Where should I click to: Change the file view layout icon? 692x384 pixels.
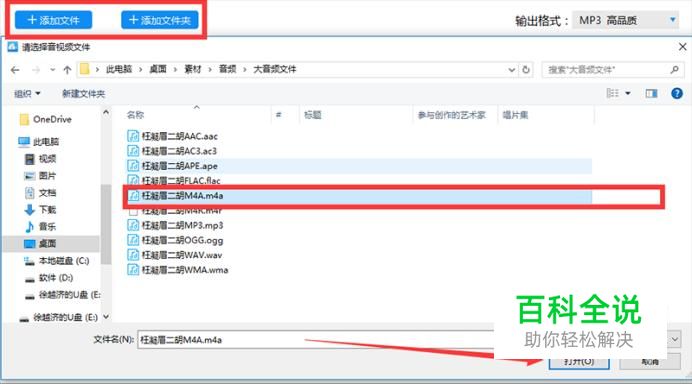[613, 93]
